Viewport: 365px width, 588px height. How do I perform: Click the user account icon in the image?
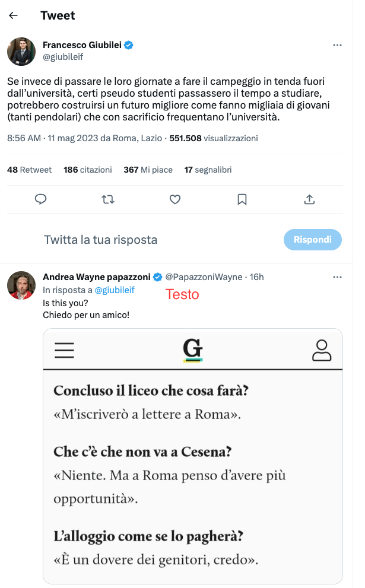pyautogui.click(x=321, y=350)
